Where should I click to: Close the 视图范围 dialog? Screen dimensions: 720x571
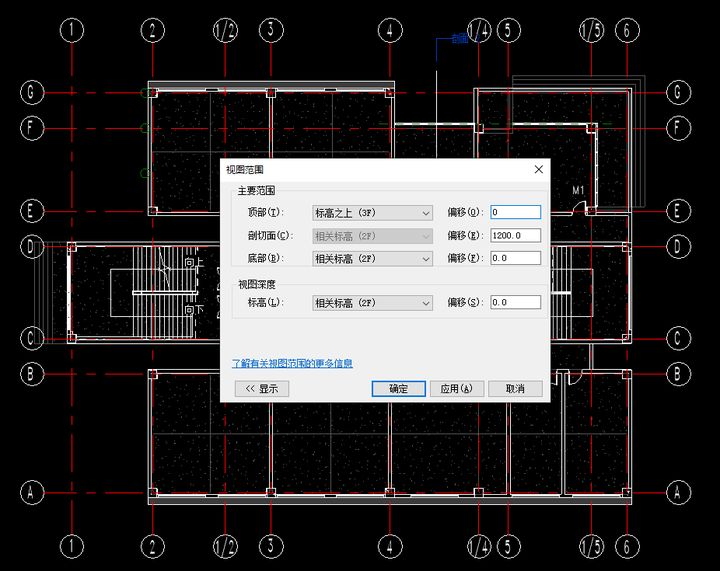point(539,169)
